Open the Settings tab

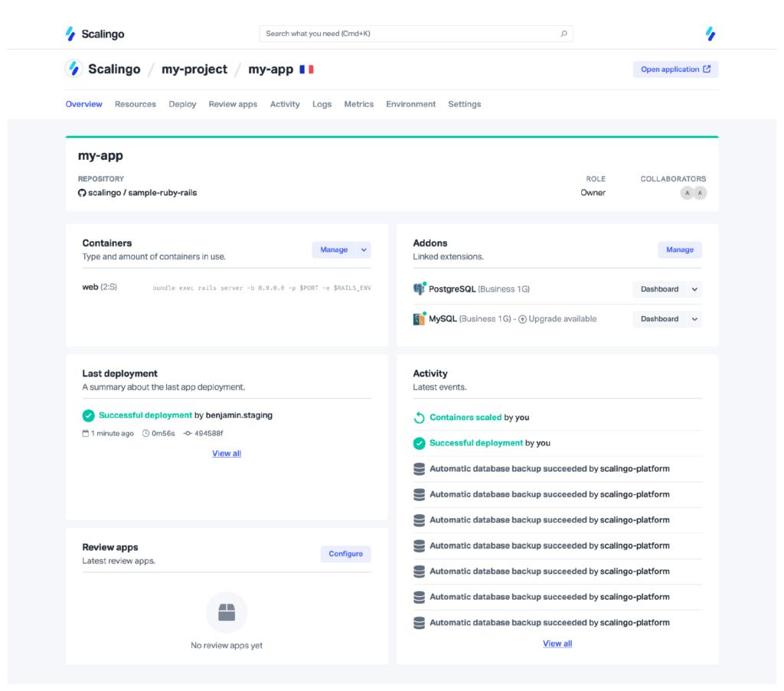(x=465, y=104)
